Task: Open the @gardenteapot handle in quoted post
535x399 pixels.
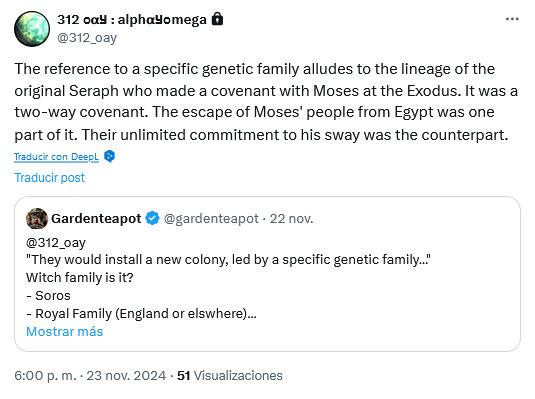Action: [211, 218]
